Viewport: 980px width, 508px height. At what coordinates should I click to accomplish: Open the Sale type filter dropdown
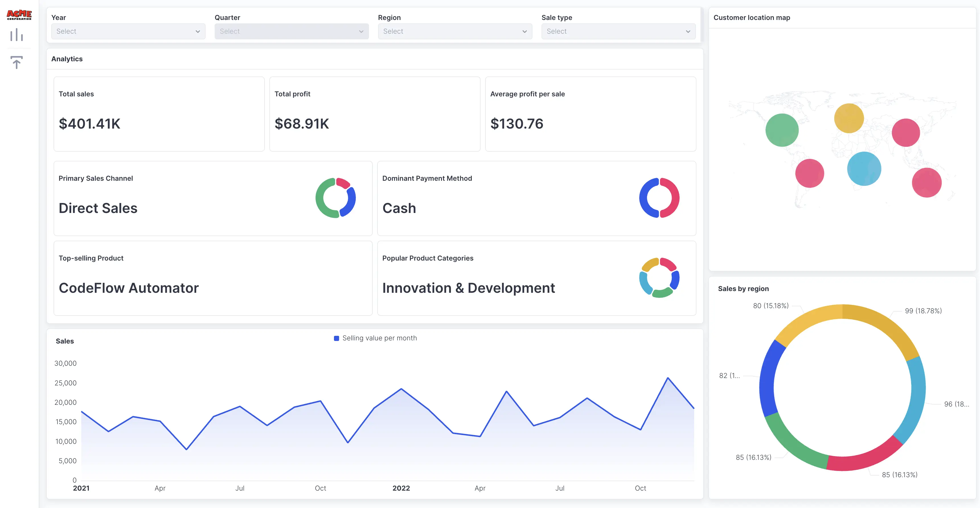[618, 31]
